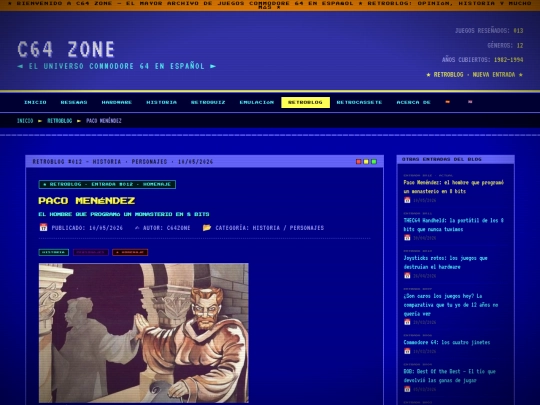
Task: Click the PACO MENÉNDEZ article title
Action: 87,200
